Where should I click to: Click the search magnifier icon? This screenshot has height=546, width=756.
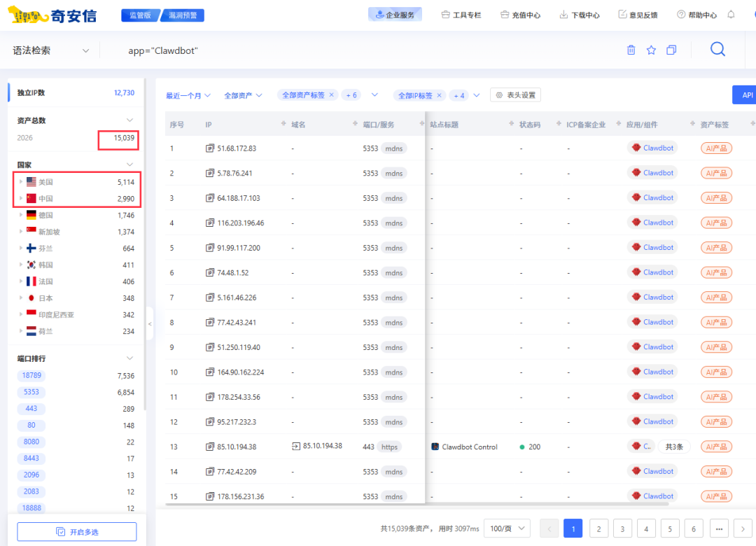click(717, 49)
